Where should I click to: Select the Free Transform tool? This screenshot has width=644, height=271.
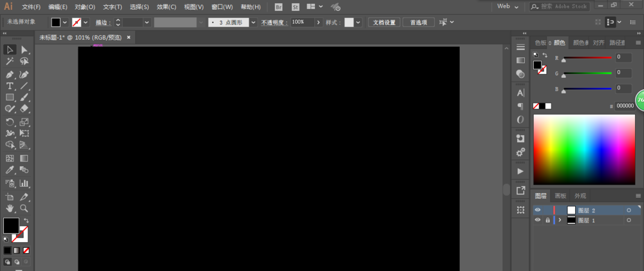point(24,133)
